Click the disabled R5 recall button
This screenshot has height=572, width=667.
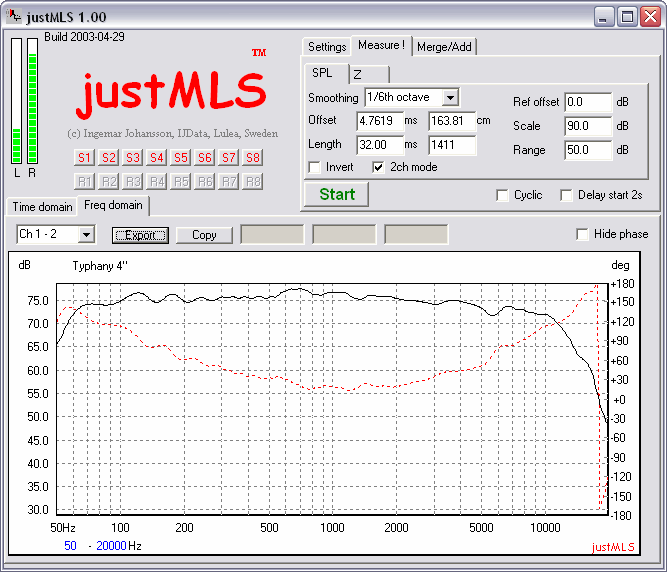pyautogui.click(x=180, y=182)
